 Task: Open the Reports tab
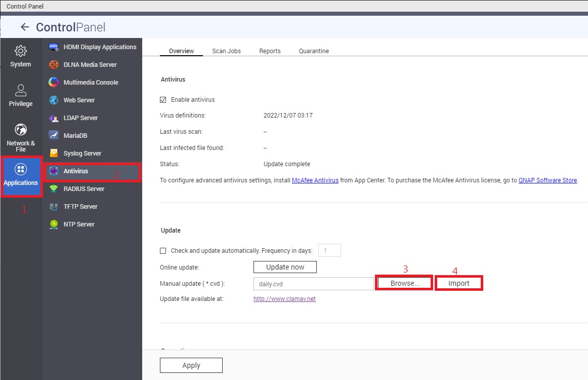click(270, 51)
